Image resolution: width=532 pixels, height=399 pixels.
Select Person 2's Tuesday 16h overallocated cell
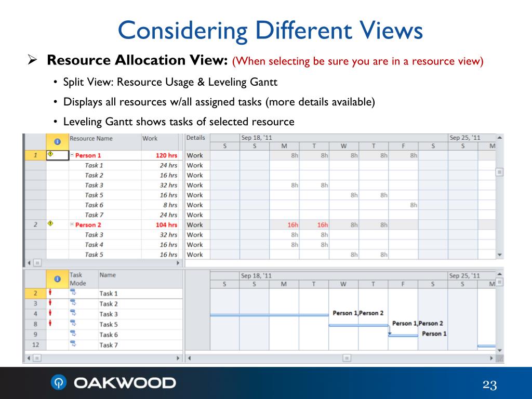314,224
